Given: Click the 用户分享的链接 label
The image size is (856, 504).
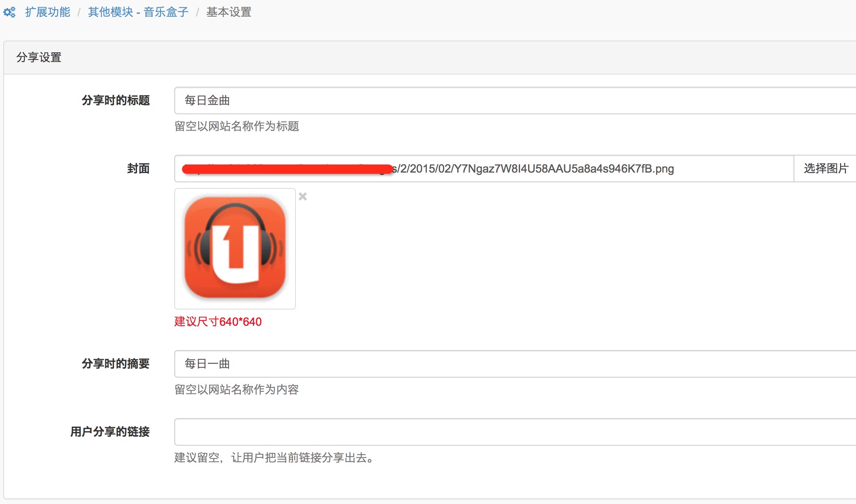Looking at the screenshot, I should click(110, 432).
